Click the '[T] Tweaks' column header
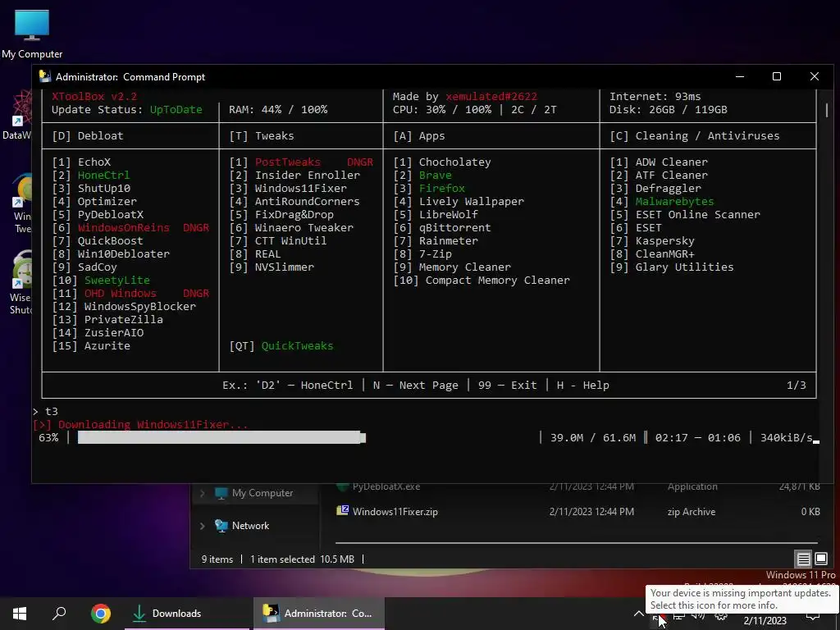 262,135
